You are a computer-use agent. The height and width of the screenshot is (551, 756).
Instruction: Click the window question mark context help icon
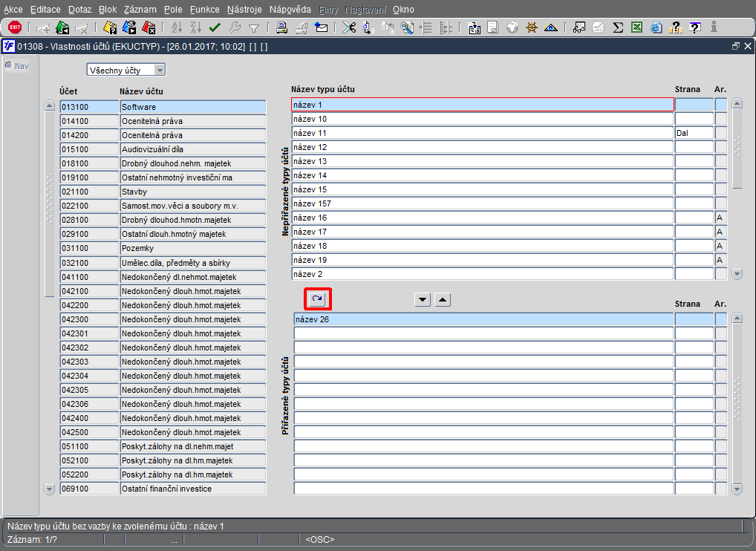point(695,27)
